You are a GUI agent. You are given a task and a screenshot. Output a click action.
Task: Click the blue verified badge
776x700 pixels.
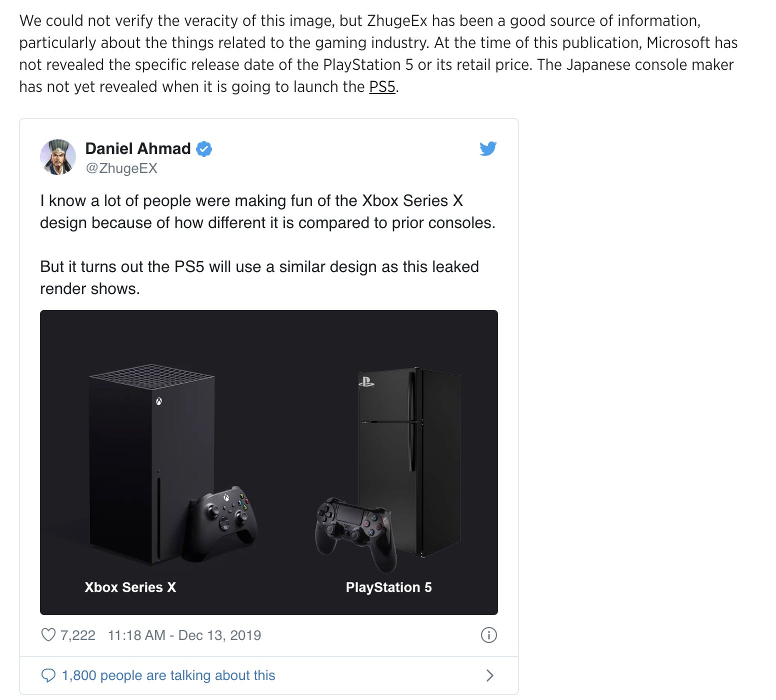click(x=204, y=149)
